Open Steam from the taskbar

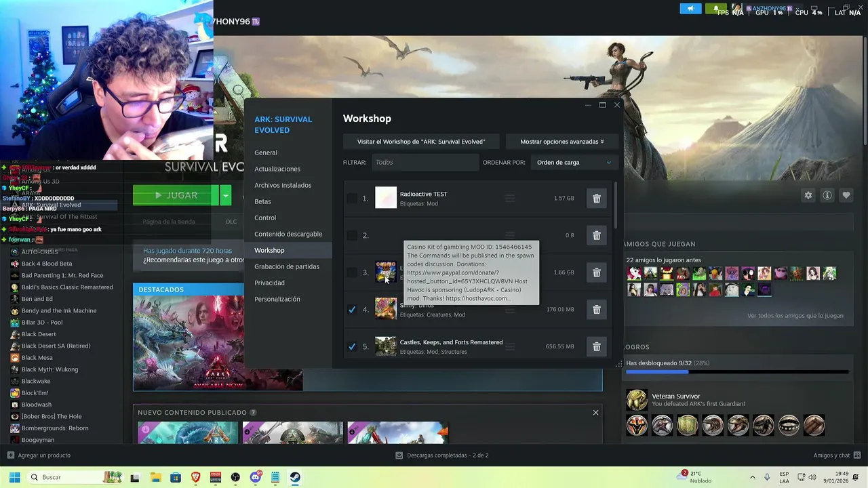(295, 477)
